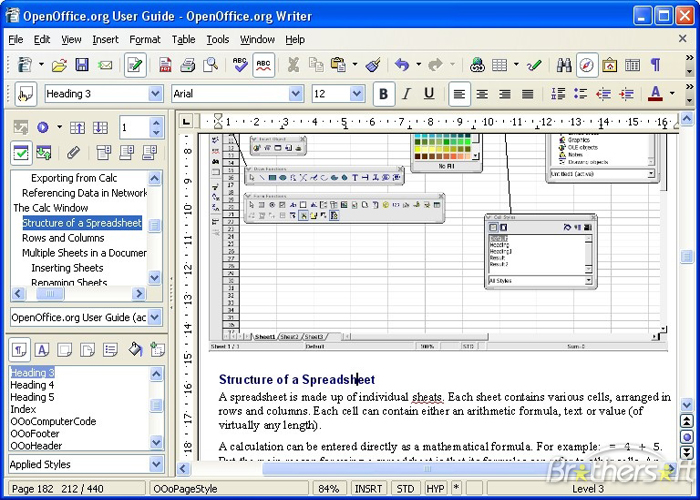Screen dimensions: 700x500
Task: Click Character Styles icon in Stylist
Action: [x=42, y=350]
